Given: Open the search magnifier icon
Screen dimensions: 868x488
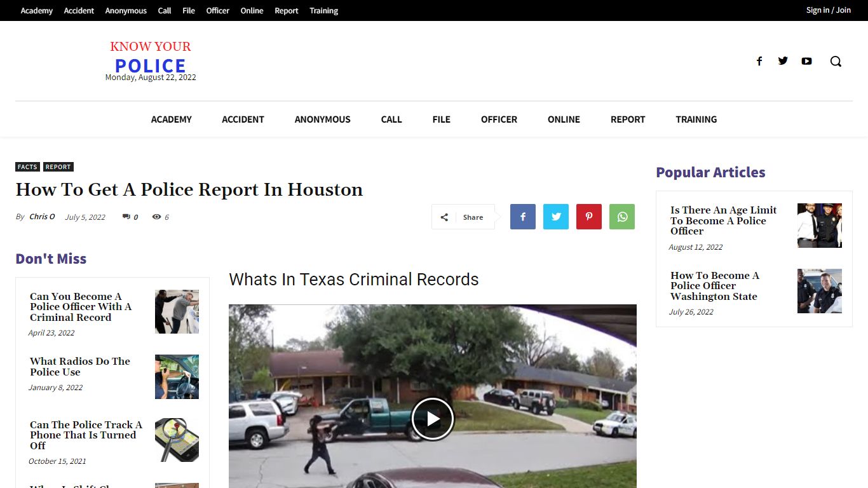Looking at the screenshot, I should point(836,61).
